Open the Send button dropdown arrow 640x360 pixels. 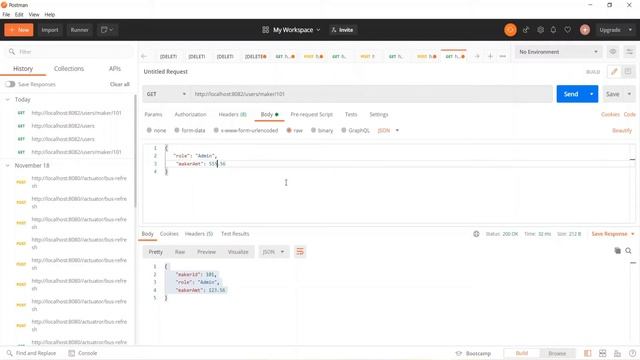pyautogui.click(x=591, y=94)
